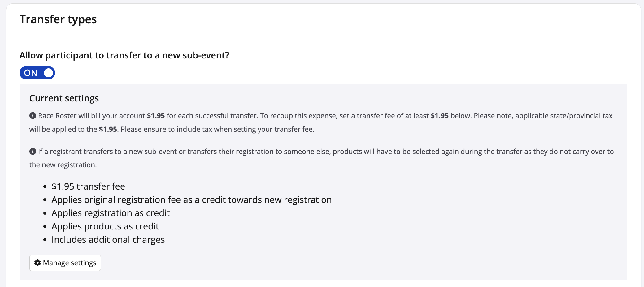Image resolution: width=644 pixels, height=287 pixels.
Task: Click the white knob of the ON toggle
Action: 49,73
